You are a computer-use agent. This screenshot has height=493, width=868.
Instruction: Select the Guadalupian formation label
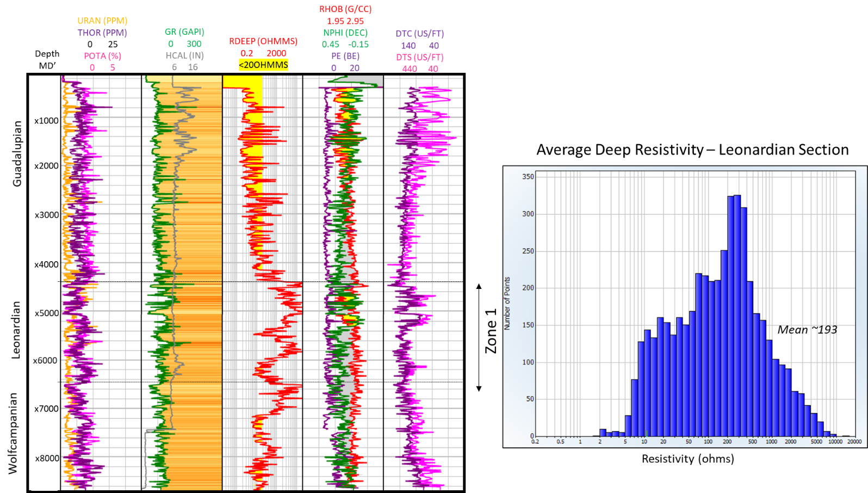[17, 153]
